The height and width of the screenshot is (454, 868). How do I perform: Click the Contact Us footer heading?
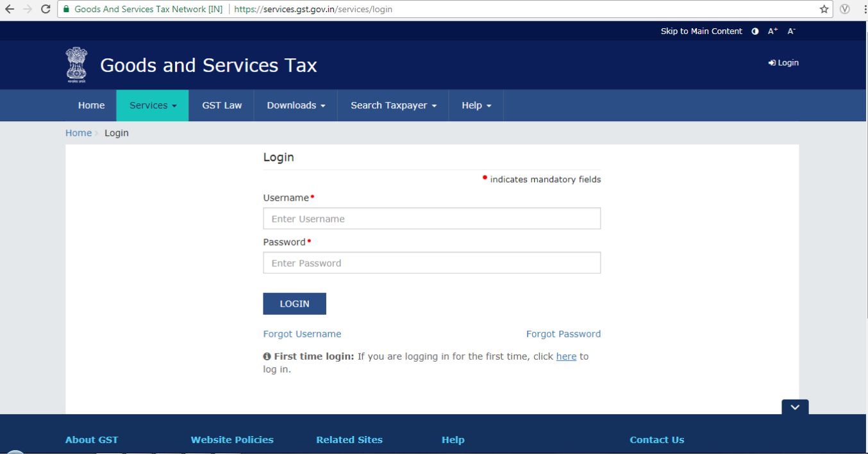point(657,440)
